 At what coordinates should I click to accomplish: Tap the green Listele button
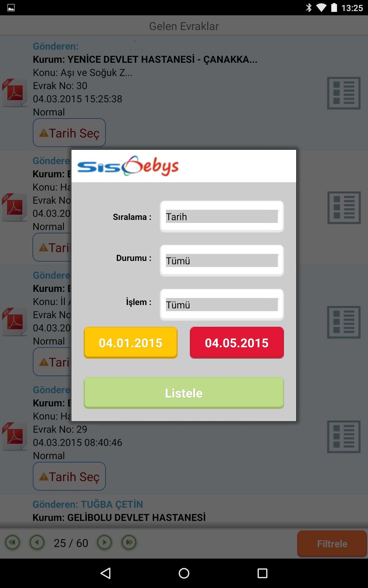coord(184,393)
